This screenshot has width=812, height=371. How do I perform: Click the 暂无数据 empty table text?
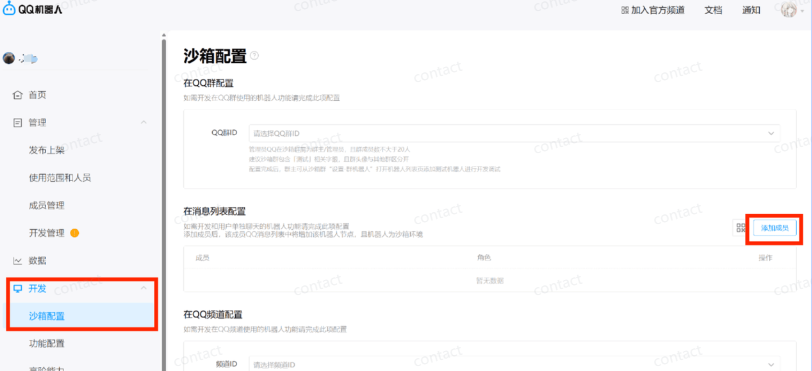pyautogui.click(x=490, y=280)
